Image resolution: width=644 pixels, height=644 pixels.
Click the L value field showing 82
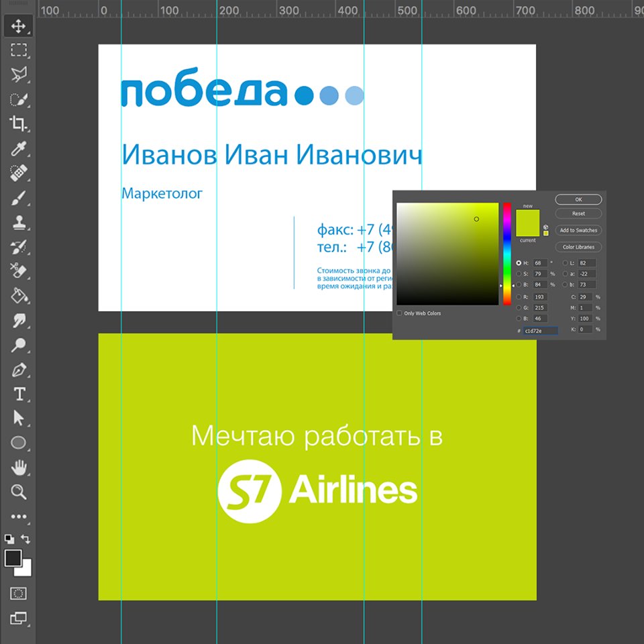pos(586,263)
